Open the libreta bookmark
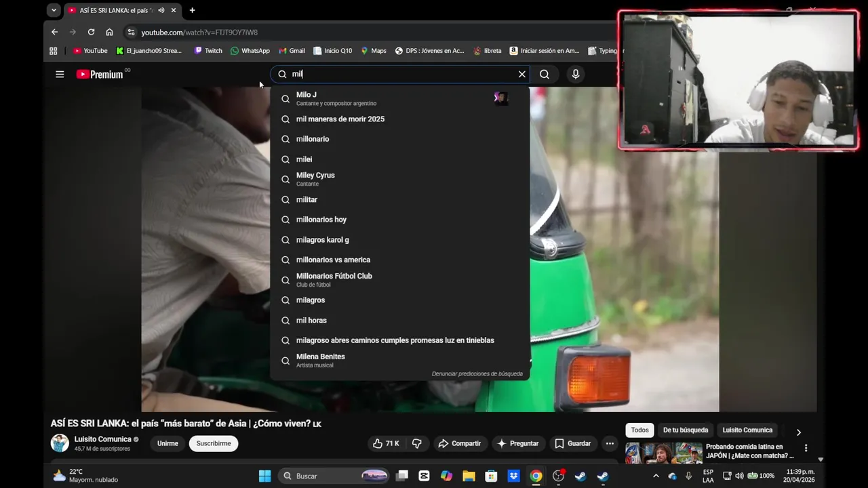The width and height of the screenshot is (868, 488). [x=488, y=51]
